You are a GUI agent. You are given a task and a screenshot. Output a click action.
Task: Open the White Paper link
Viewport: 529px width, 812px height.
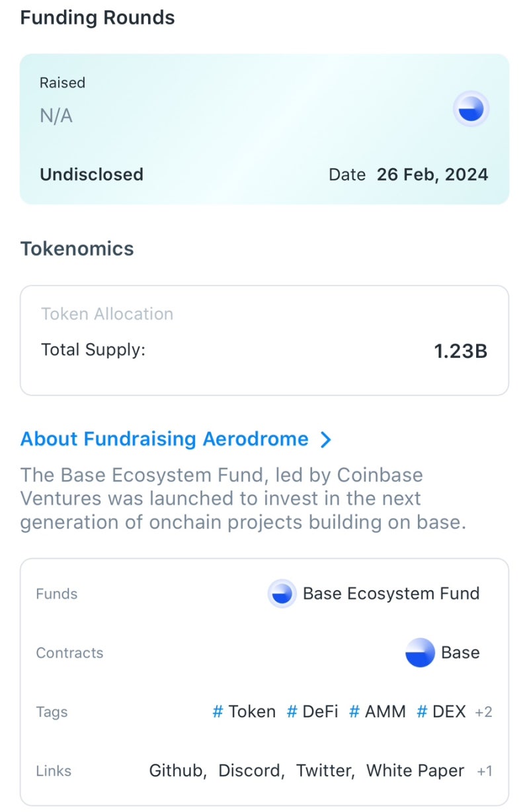point(415,770)
